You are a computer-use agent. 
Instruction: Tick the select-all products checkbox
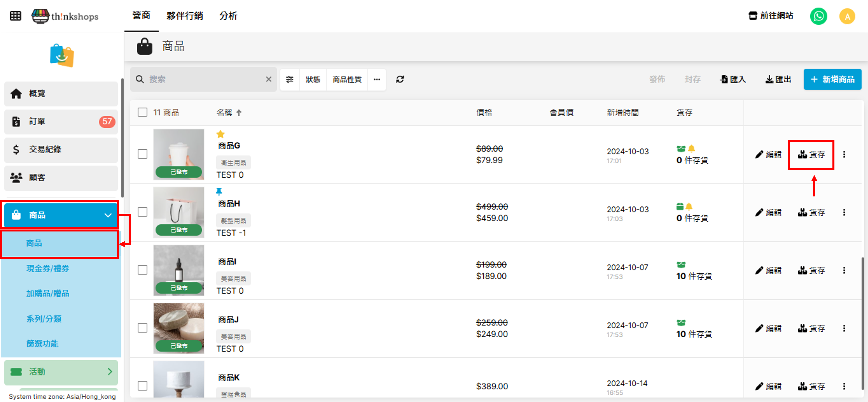143,112
